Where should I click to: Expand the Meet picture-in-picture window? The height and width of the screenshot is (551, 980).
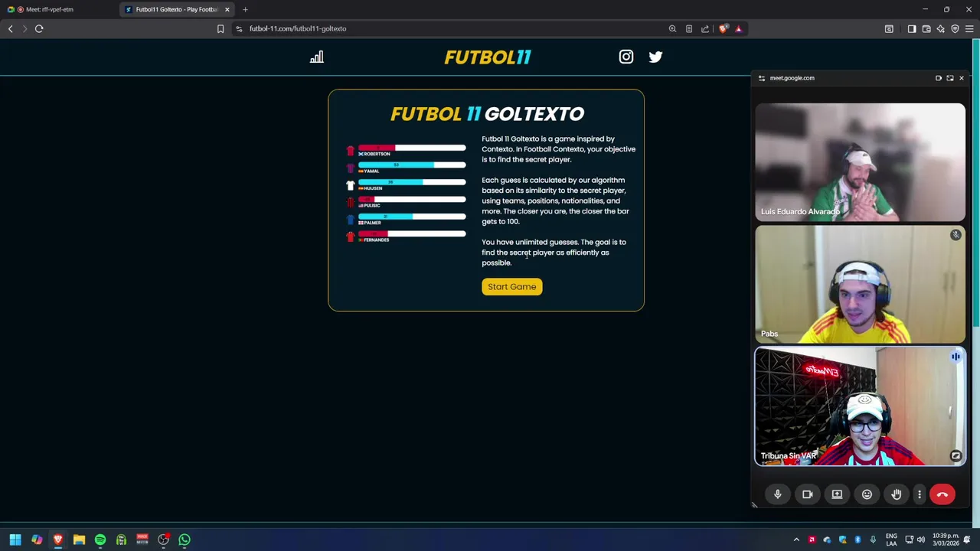click(950, 78)
